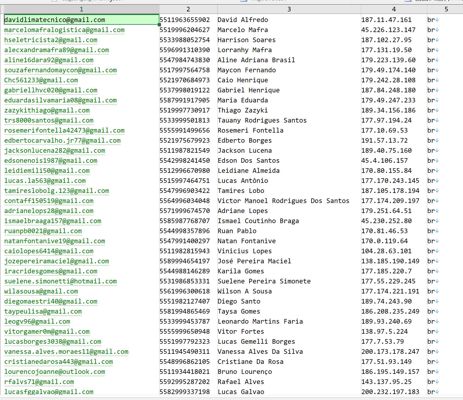463x400 pixels.
Task: Click the name Aline Adriana Brasil
Action: (256, 60)
